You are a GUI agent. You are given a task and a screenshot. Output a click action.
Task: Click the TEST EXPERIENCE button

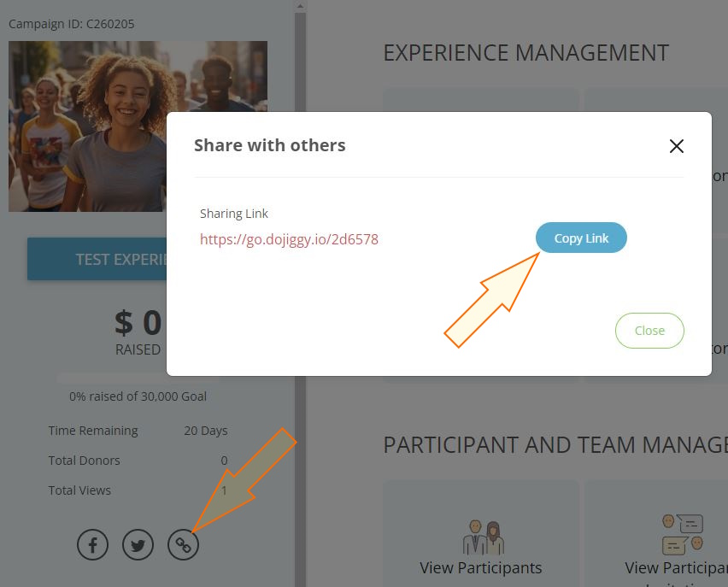click(97, 259)
